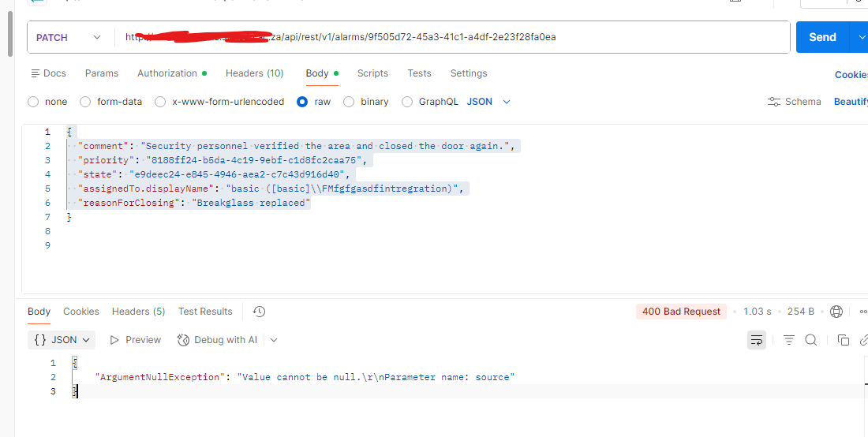Click Beautify link

851,102
